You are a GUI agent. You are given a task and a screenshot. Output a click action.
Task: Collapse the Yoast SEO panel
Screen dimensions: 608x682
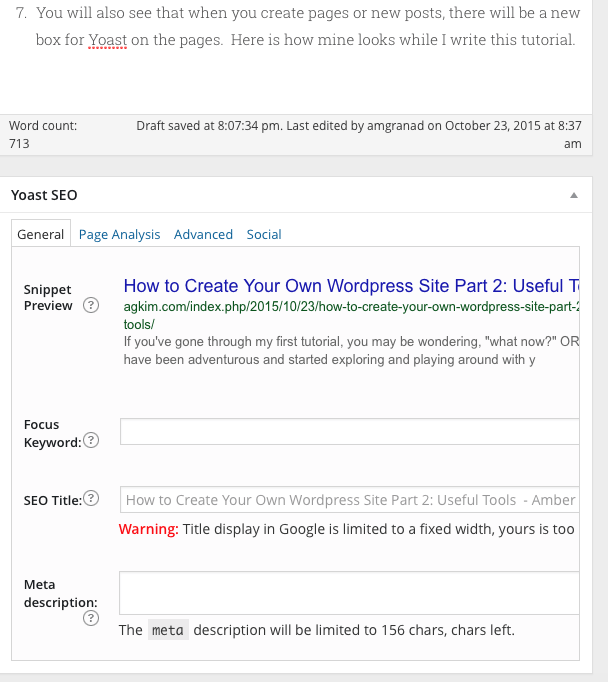[574, 195]
